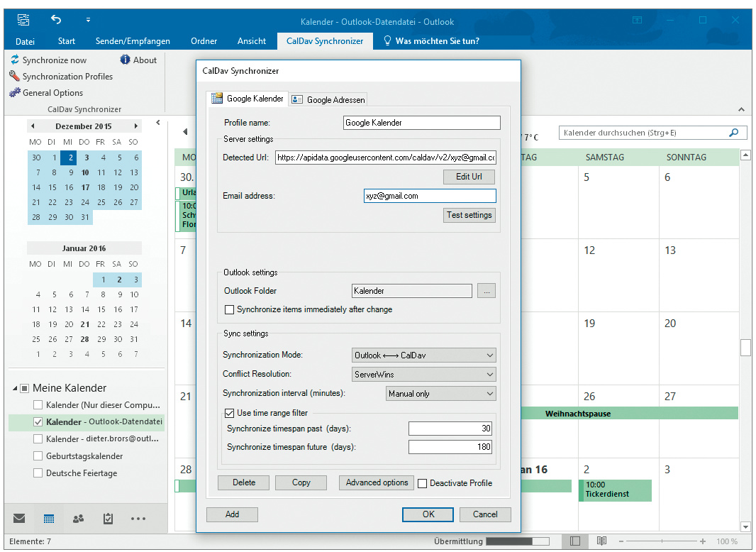Open more navigation options ellipsis
The width and height of the screenshot is (756, 552).
tap(138, 519)
